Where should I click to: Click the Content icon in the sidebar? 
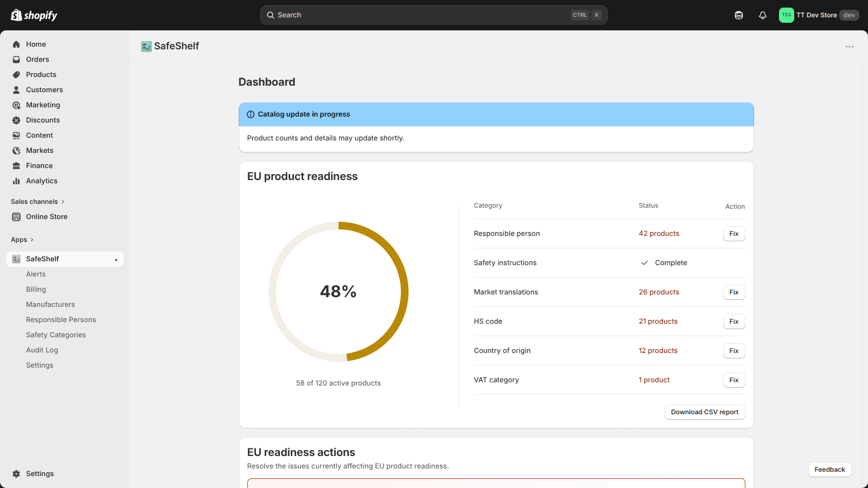click(16, 136)
